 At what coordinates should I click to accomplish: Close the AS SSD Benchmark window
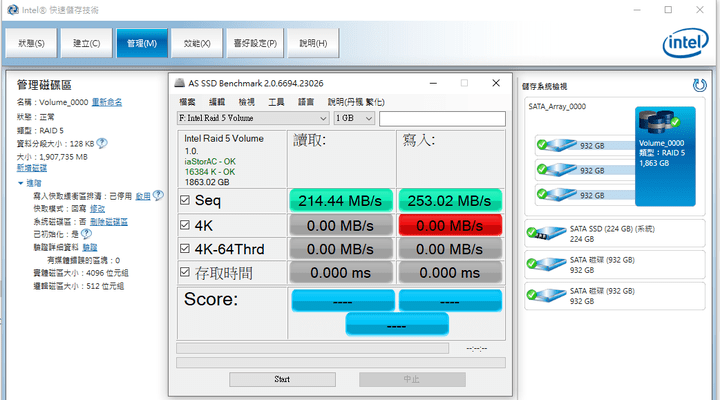(x=496, y=83)
